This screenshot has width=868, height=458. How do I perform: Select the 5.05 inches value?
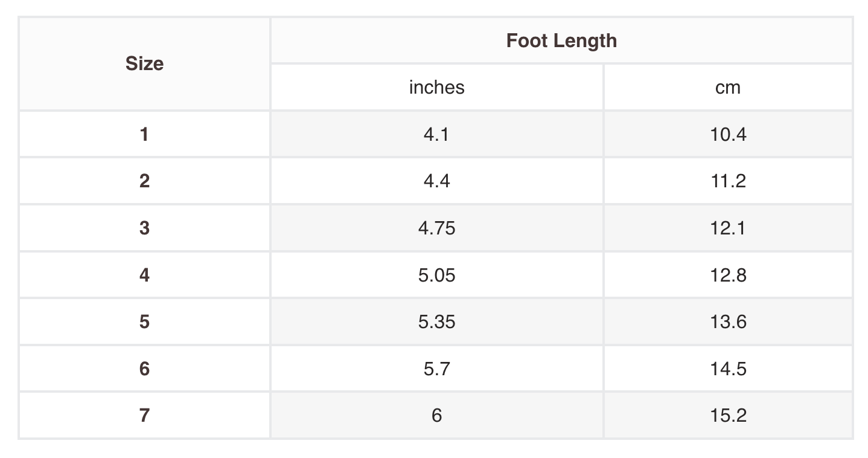(436, 275)
